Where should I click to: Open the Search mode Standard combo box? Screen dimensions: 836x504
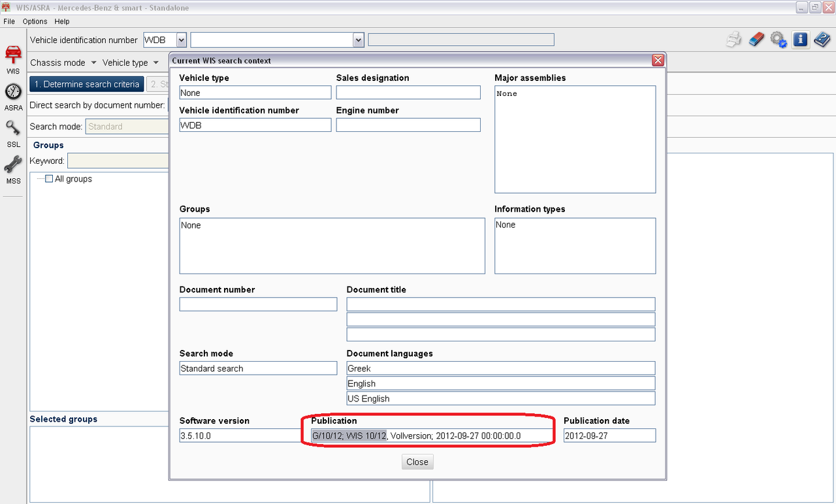point(127,127)
